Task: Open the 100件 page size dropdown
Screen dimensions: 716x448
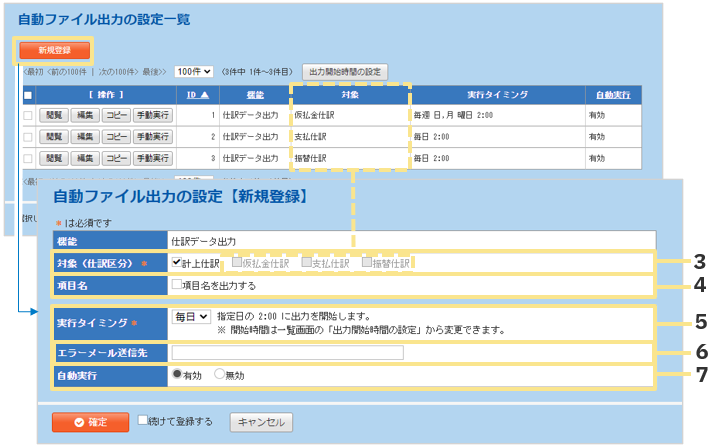Action: pos(193,72)
